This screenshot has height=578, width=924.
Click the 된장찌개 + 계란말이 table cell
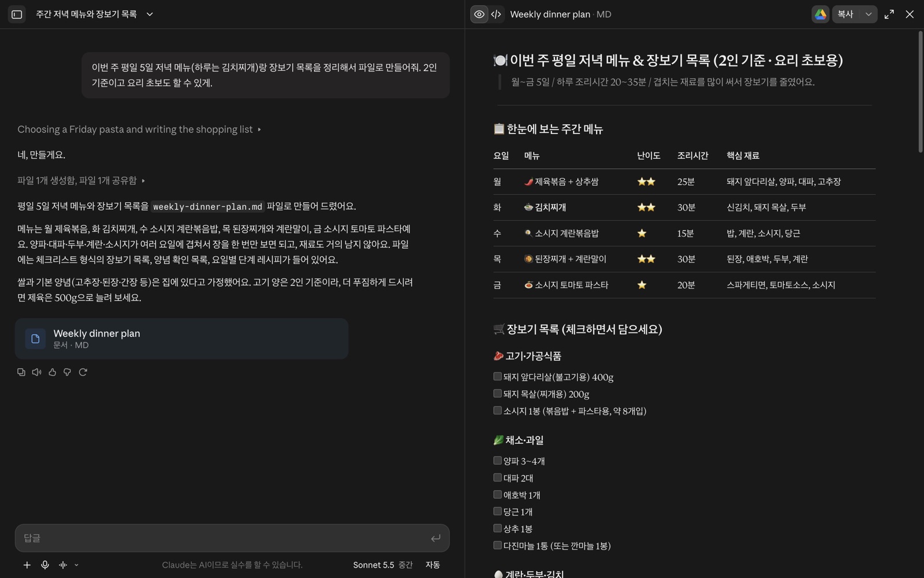coord(565,259)
